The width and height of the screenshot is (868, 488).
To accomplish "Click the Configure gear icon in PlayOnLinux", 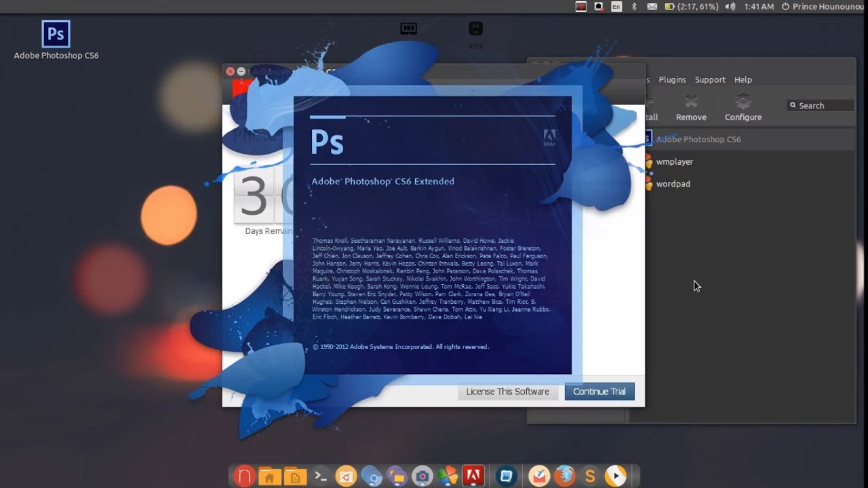I will tap(743, 102).
